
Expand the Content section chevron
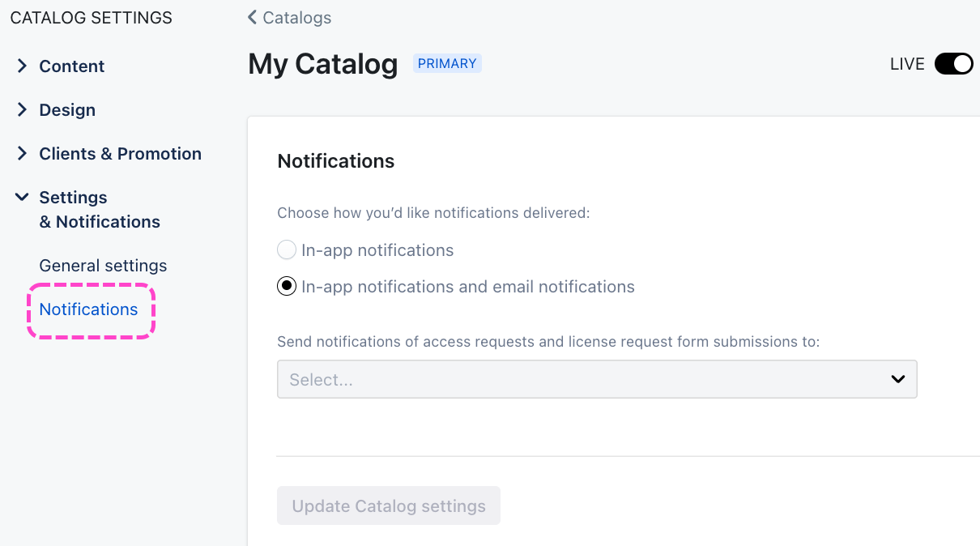22,66
